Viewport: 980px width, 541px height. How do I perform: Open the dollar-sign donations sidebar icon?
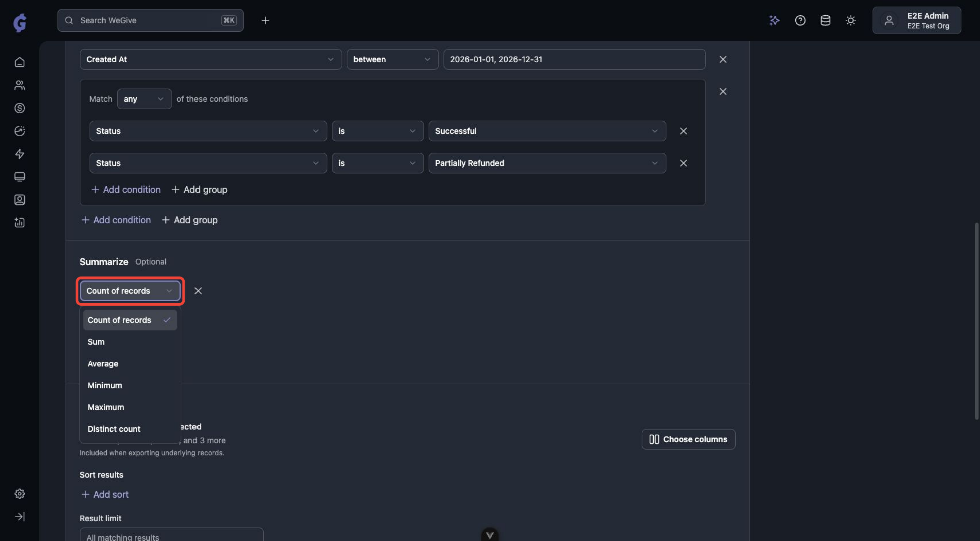point(20,108)
